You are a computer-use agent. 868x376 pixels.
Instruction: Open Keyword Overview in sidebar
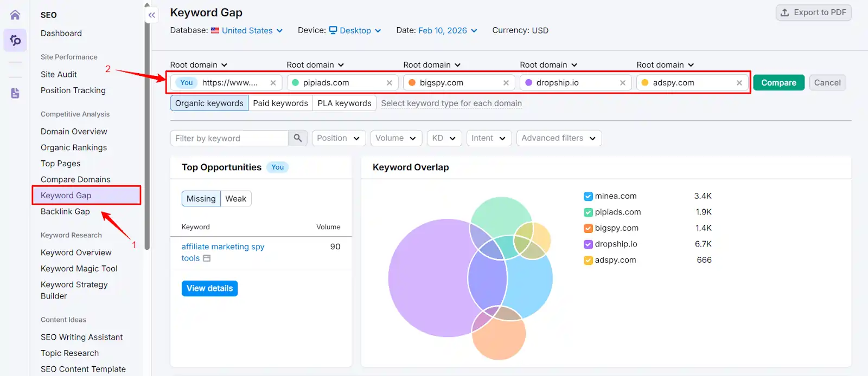(76, 252)
